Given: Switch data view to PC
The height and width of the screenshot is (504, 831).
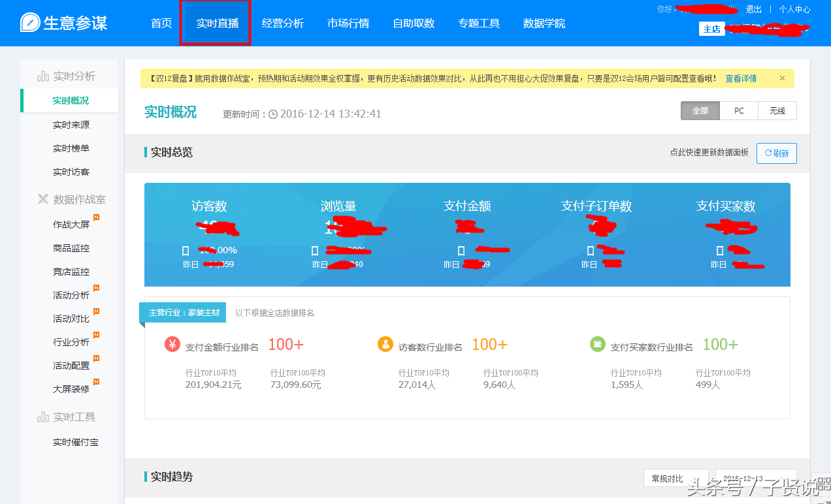Looking at the screenshot, I should pos(739,110).
